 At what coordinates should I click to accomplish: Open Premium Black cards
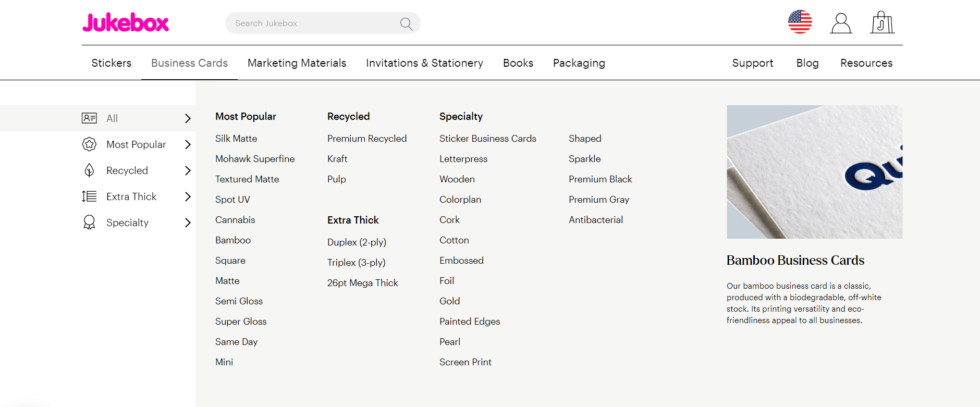pyautogui.click(x=601, y=179)
